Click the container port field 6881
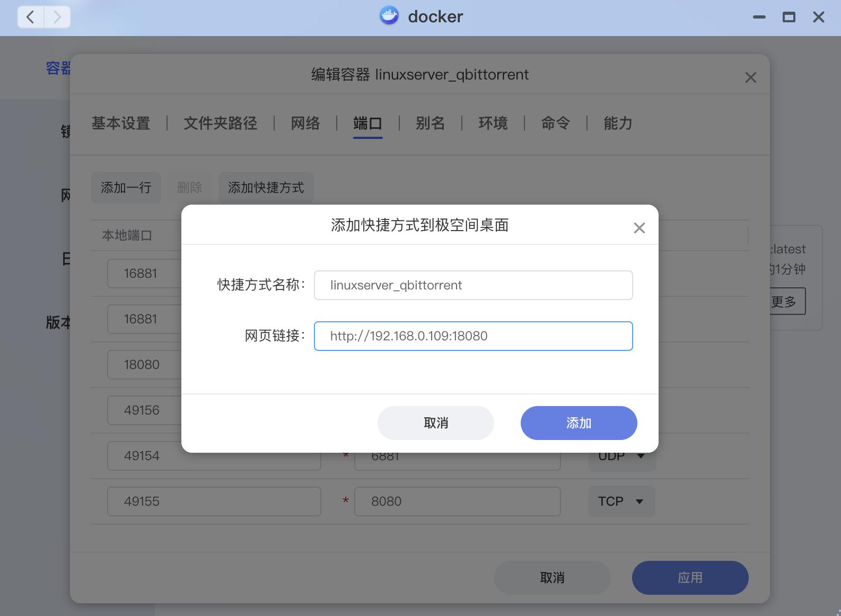Image resolution: width=841 pixels, height=616 pixels. point(458,461)
